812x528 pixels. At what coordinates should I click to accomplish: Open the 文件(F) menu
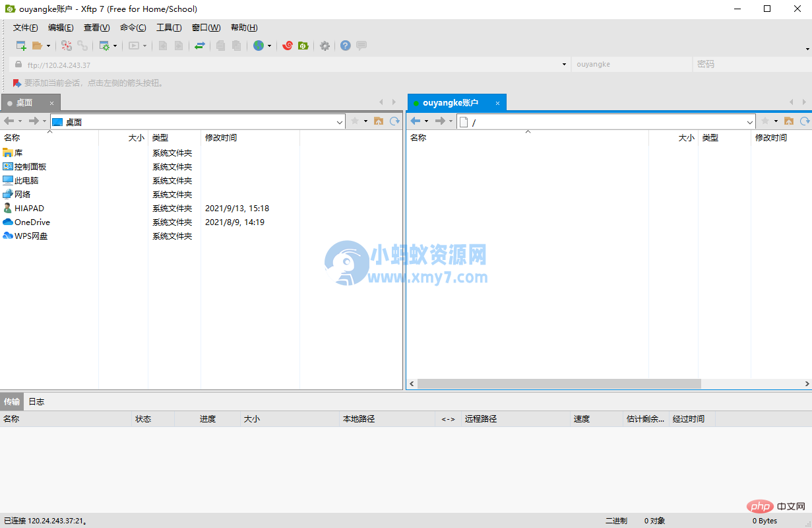pos(26,28)
